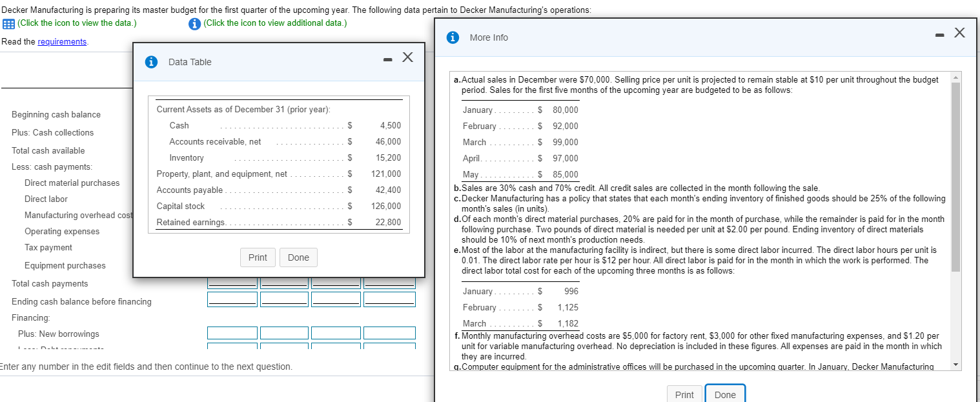Image resolution: width=980 pixels, height=402 pixels.
Task: Click the More Info vertical scrollbar thumb
Action: 955,177
